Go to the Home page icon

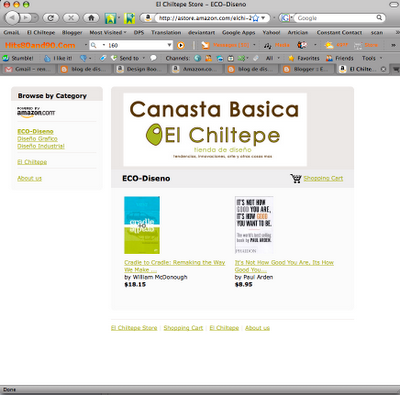point(91,18)
